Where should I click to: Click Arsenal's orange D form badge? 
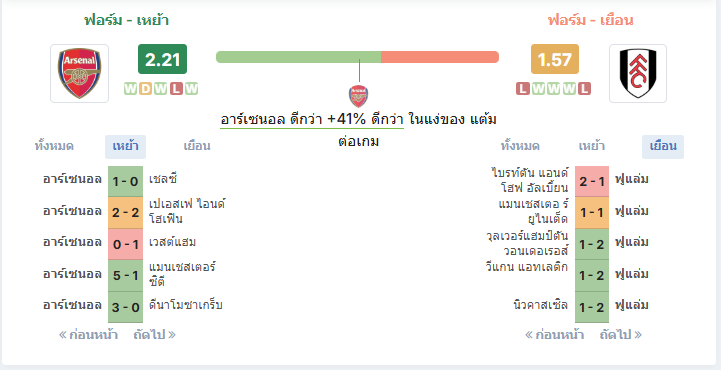[146, 88]
